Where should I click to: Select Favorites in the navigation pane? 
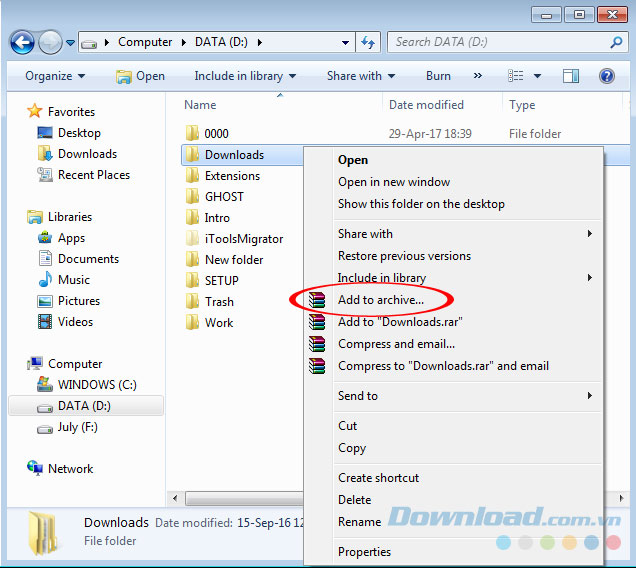pos(61,111)
